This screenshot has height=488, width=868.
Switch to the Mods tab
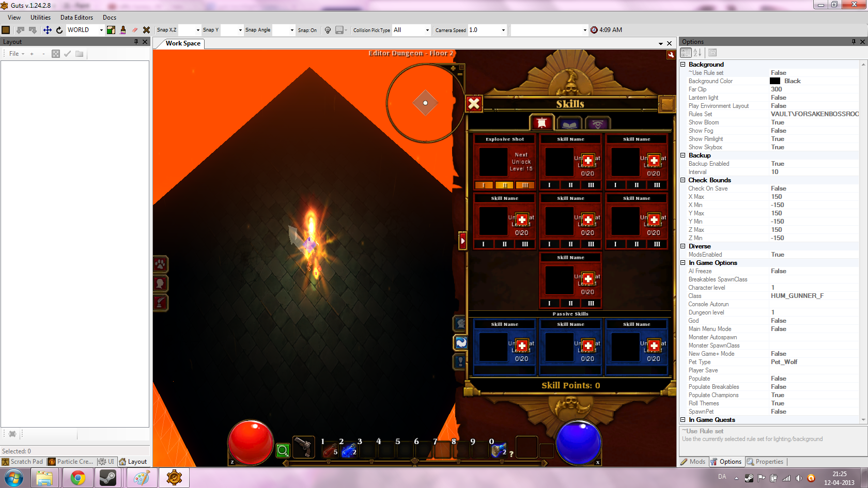tap(693, 462)
